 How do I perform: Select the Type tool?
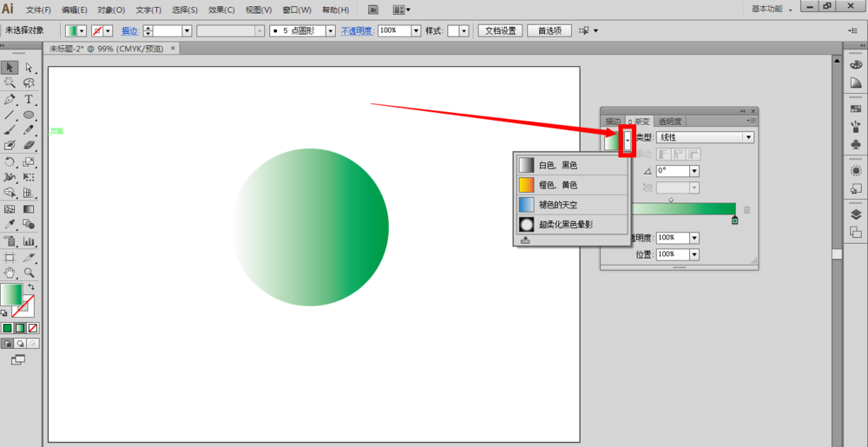[29, 100]
